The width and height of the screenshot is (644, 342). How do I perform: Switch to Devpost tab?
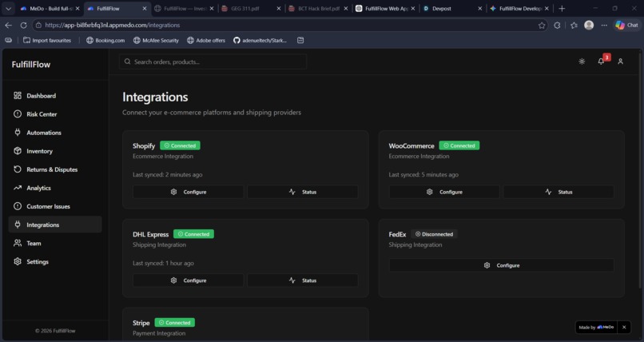point(451,8)
